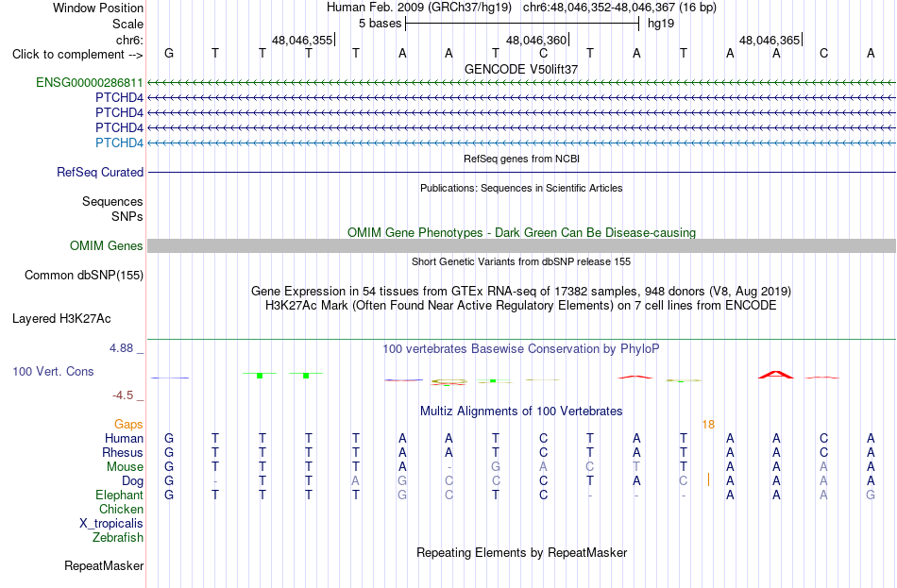
Task: Click the tall red PhyloP conservation peak
Action: click(x=776, y=375)
